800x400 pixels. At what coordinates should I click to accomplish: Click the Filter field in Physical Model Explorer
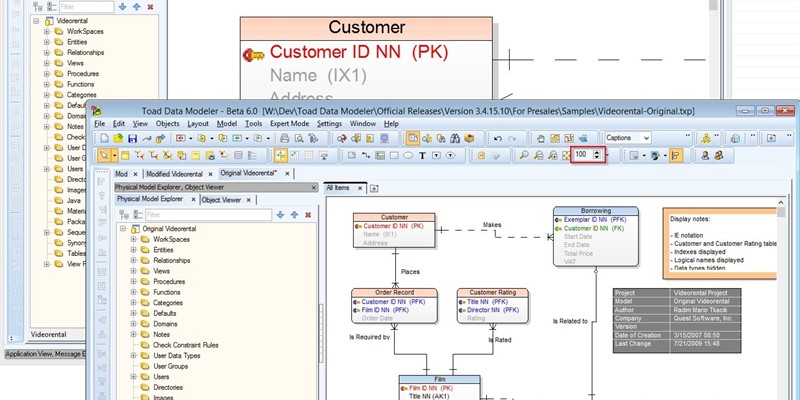(x=208, y=215)
